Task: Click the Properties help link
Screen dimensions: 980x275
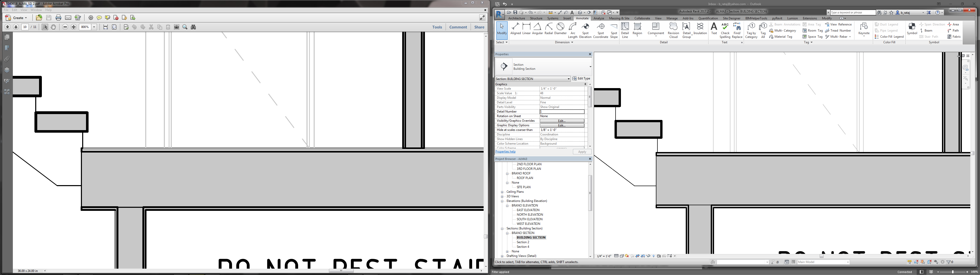Action: 505,152
